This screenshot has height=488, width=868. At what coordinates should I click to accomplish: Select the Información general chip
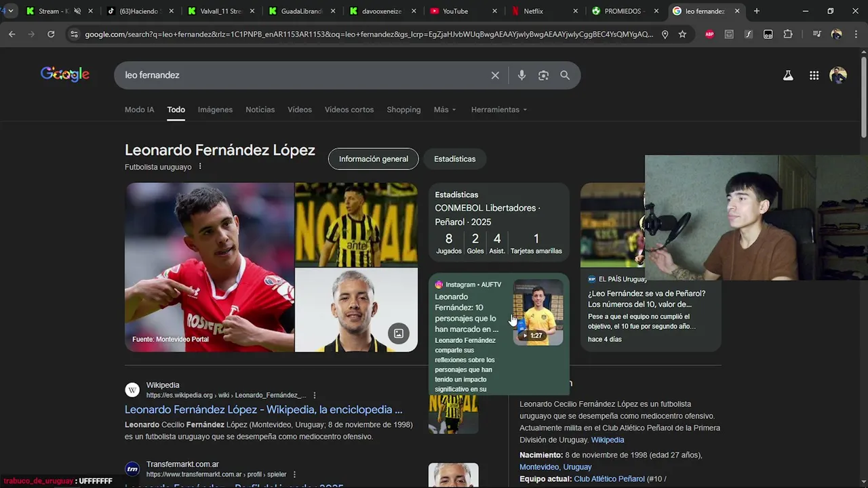pos(374,159)
